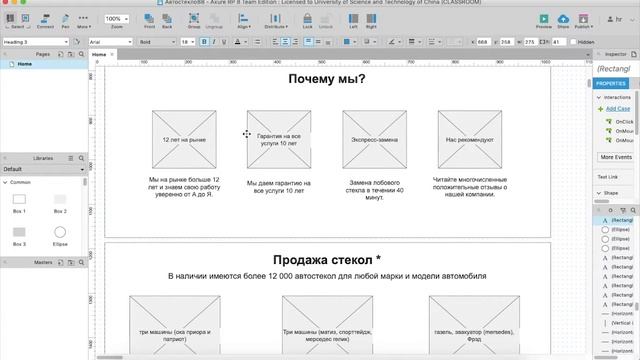Open the 100% zoom dropdown
This screenshot has width=640, height=360.
coord(116,19)
